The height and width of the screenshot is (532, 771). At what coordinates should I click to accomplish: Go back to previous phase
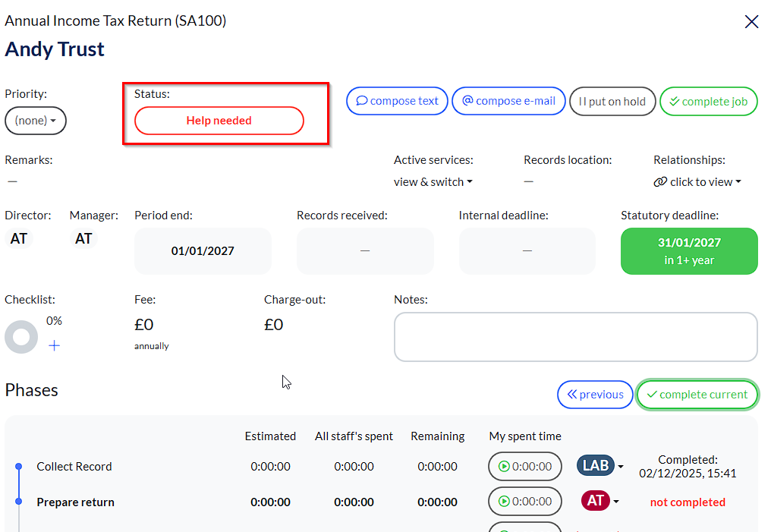point(595,395)
